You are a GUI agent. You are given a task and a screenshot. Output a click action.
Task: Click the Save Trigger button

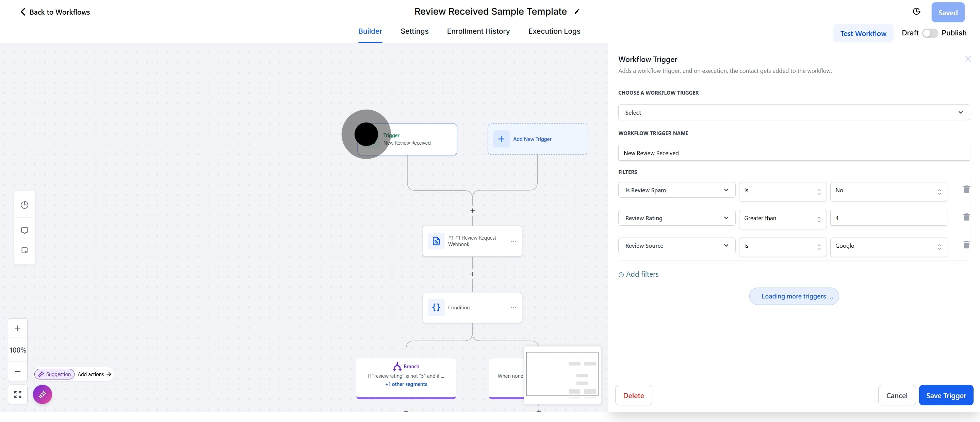pyautogui.click(x=945, y=395)
